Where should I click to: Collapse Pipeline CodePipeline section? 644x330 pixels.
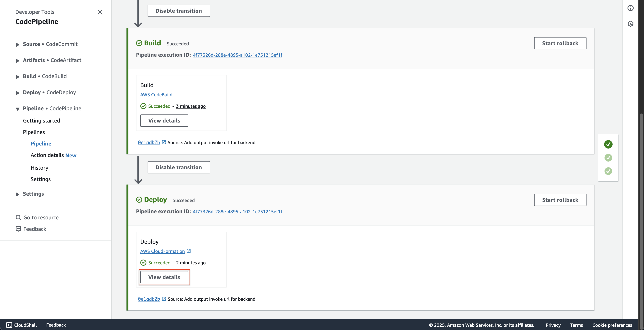pyautogui.click(x=17, y=109)
